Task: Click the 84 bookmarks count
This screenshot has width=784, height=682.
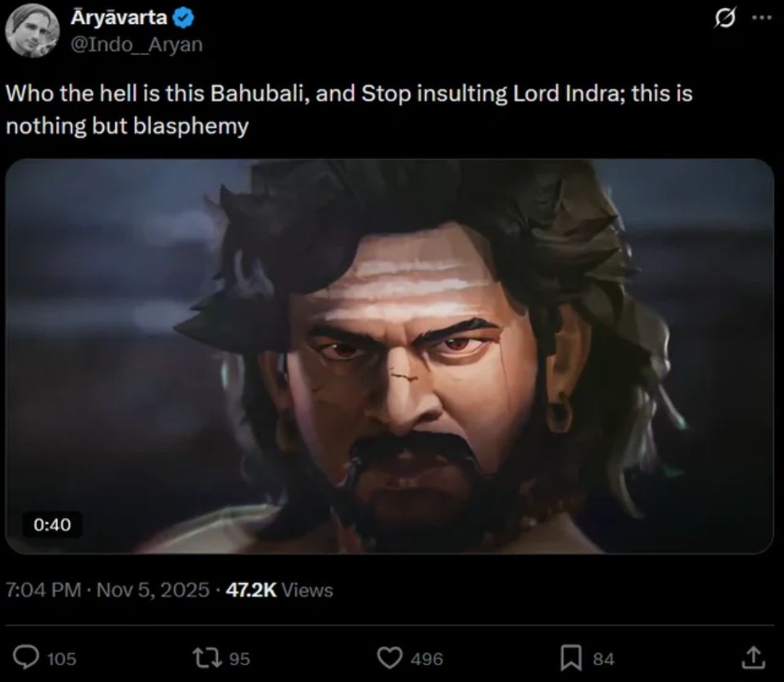Action: (603, 658)
